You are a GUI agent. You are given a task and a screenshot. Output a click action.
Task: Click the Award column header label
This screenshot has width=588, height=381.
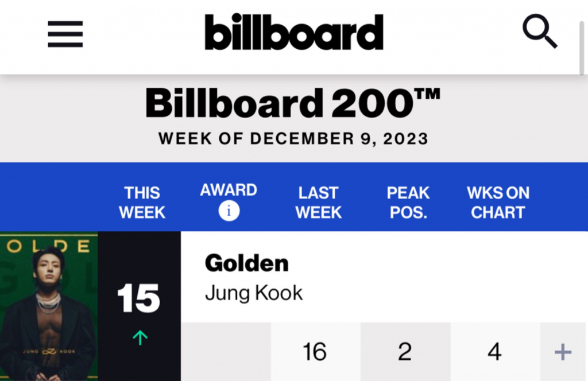(229, 190)
